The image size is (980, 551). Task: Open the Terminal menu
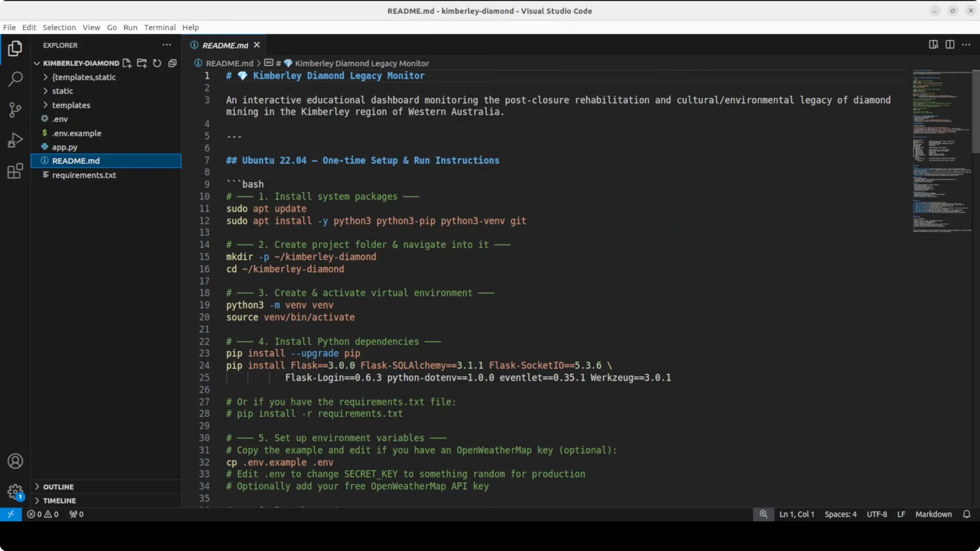click(x=160, y=27)
